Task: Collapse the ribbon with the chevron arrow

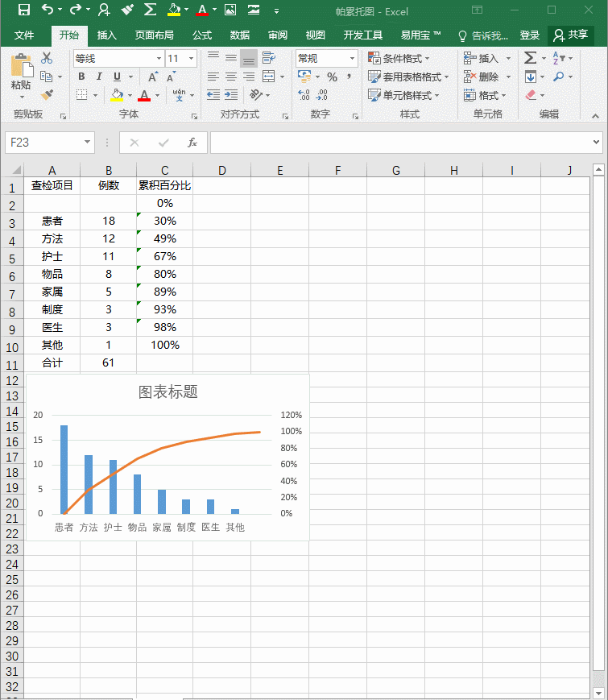Action: (x=595, y=116)
